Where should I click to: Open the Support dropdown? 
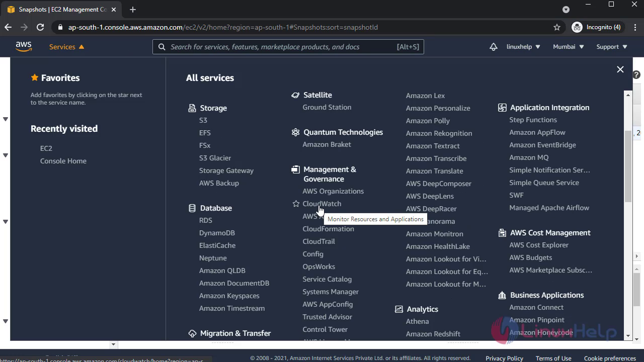pos(612,47)
